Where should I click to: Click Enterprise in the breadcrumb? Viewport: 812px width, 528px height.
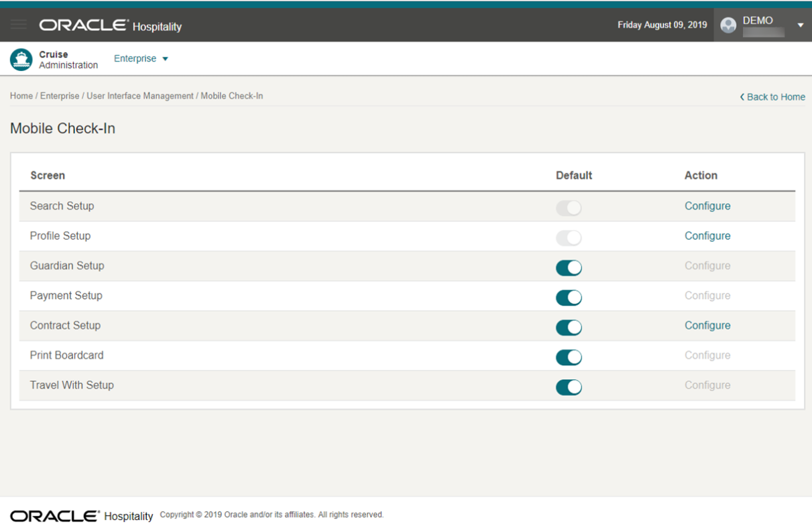click(x=60, y=96)
